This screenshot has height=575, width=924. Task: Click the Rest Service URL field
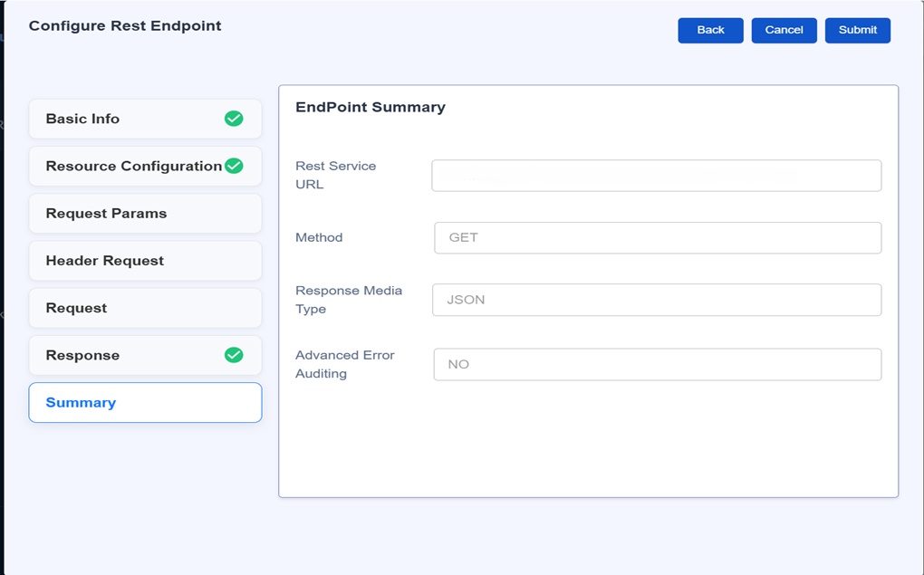tap(656, 175)
